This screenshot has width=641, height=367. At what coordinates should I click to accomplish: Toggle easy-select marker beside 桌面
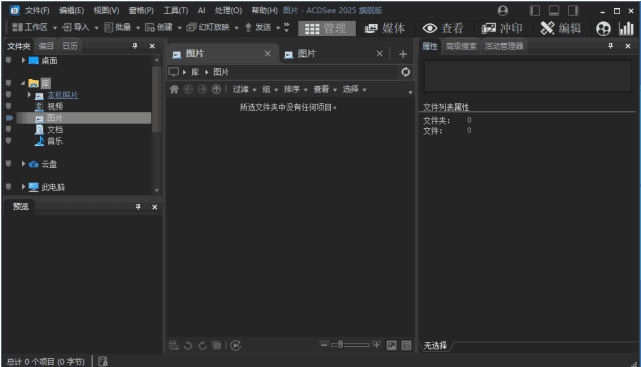[x=8, y=60]
